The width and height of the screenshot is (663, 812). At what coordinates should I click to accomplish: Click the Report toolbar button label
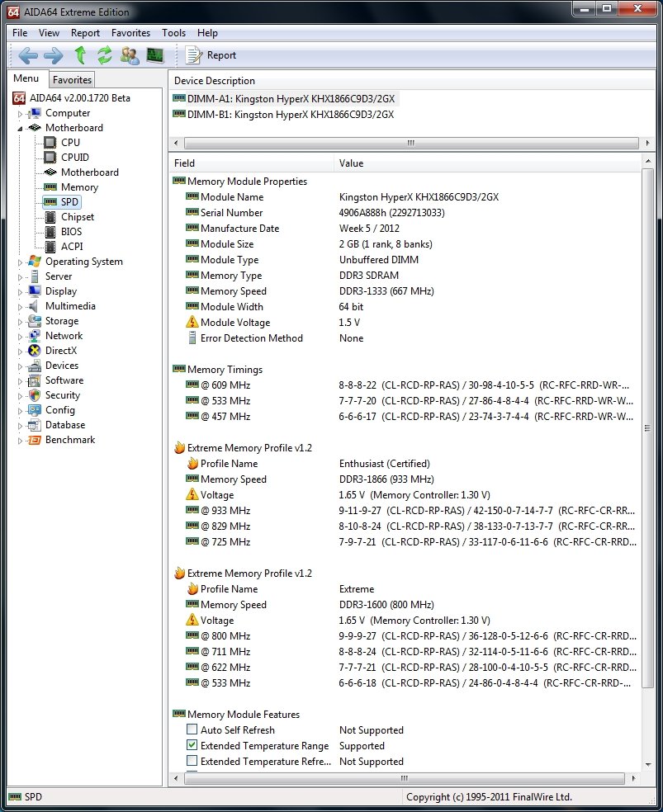(222, 55)
